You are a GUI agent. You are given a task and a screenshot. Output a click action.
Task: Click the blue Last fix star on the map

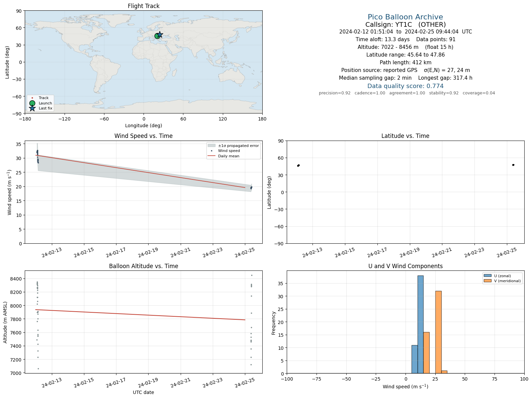coord(160,34)
